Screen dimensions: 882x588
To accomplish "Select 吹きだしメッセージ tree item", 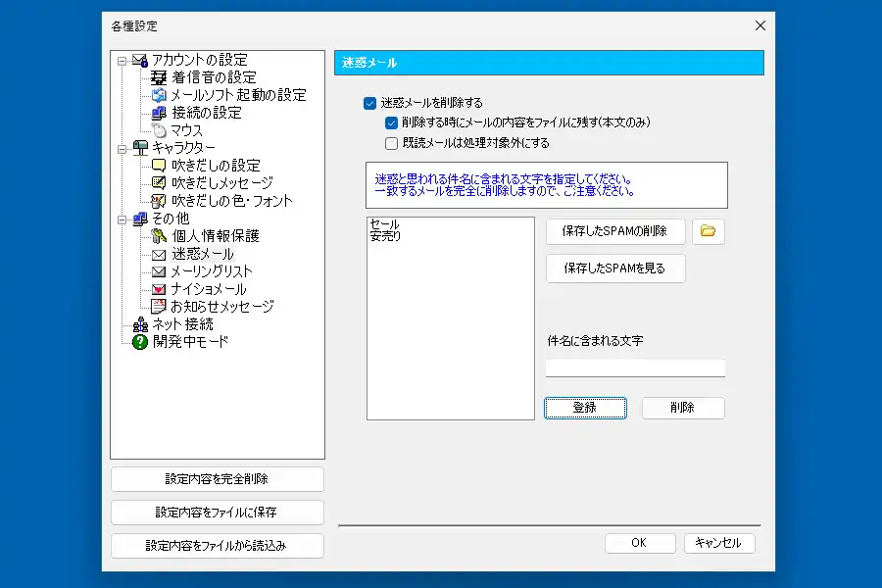I will pos(222,183).
